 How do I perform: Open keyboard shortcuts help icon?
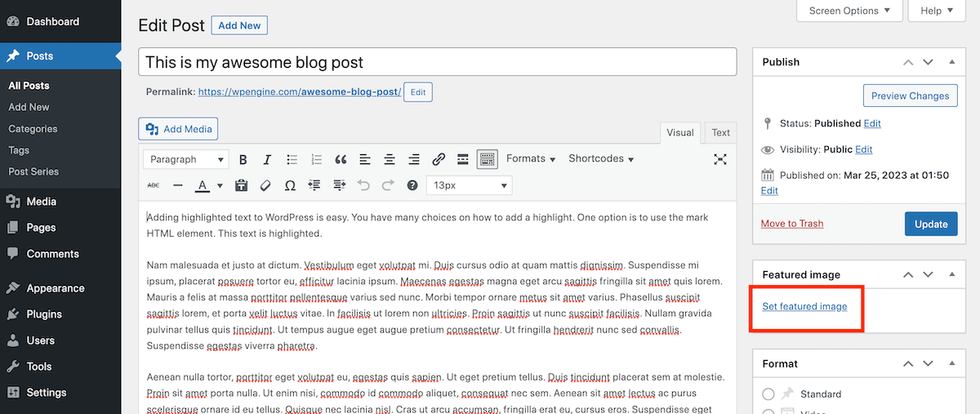[412, 185]
